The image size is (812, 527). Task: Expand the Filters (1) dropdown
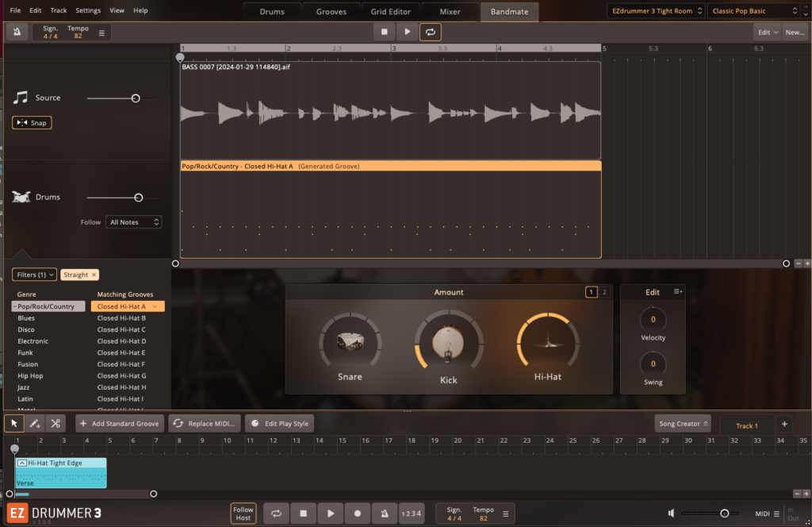point(34,275)
